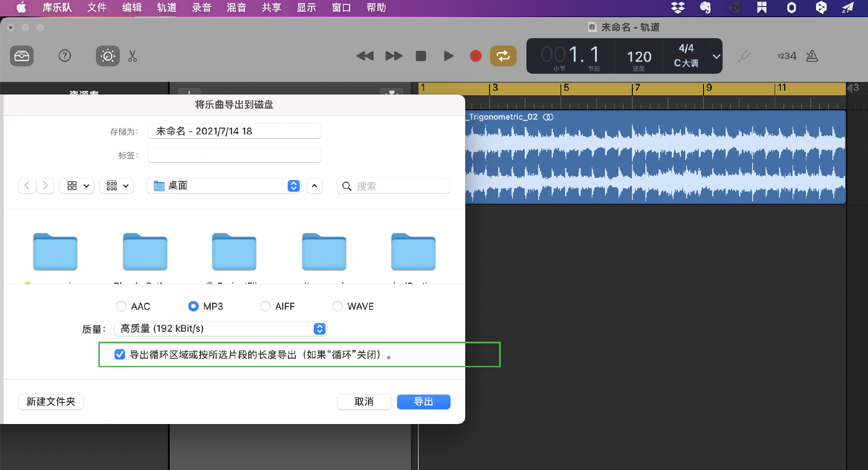Viewport: 868px width, 470px height.
Task: Open the 录音 menu
Action: click(201, 7)
